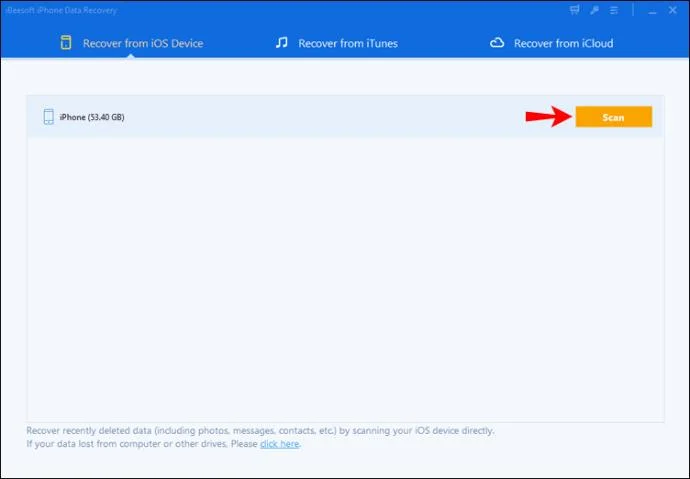Close the iBeesoft iPhone Data Recovery window
The height and width of the screenshot is (479, 690).
pos(673,10)
